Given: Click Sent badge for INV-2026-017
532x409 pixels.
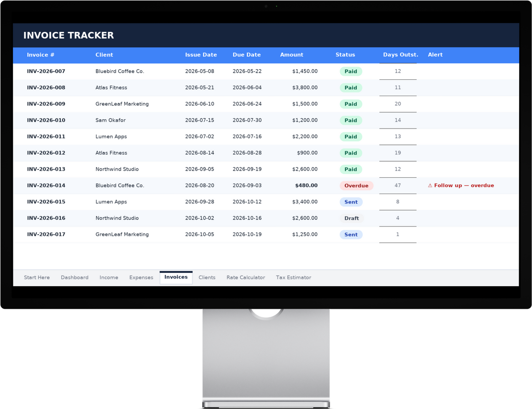Looking at the screenshot, I should (x=351, y=234).
